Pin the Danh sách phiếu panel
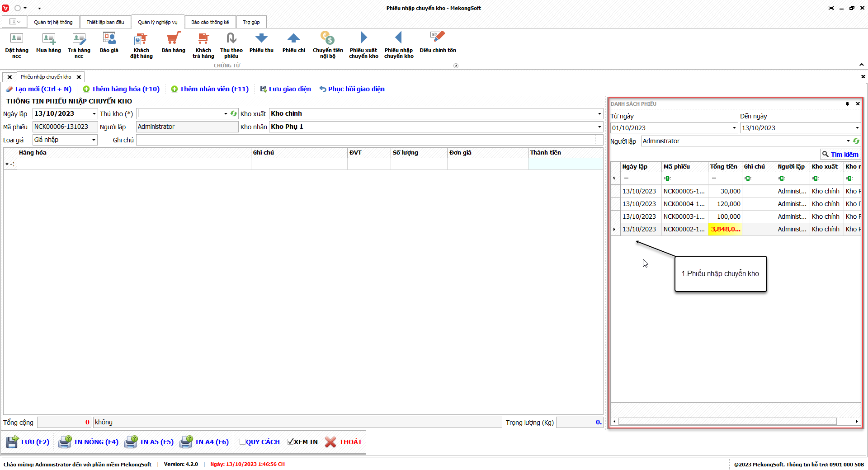Screen dimensions: 868x470 [847, 104]
